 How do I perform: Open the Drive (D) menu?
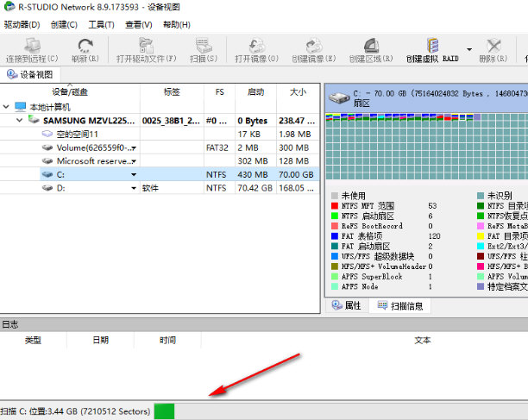point(22,24)
